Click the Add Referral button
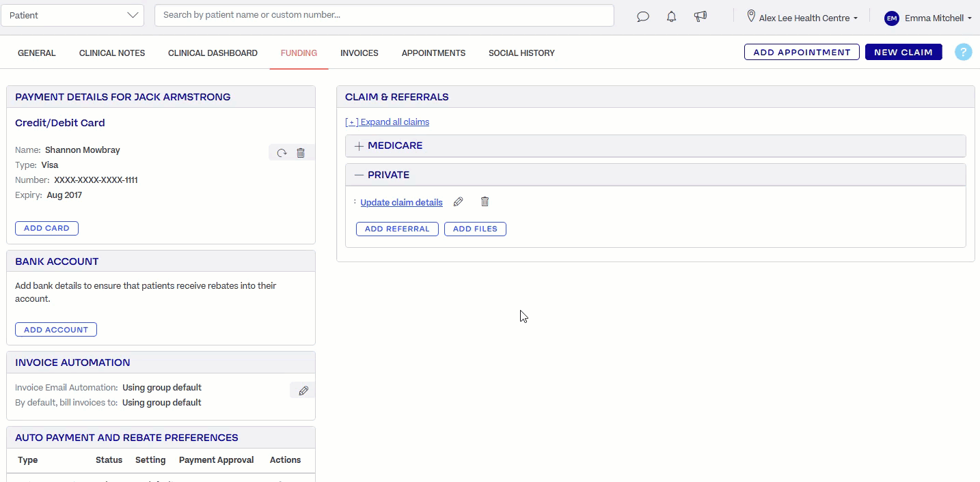Image resolution: width=980 pixels, height=482 pixels. pyautogui.click(x=397, y=229)
